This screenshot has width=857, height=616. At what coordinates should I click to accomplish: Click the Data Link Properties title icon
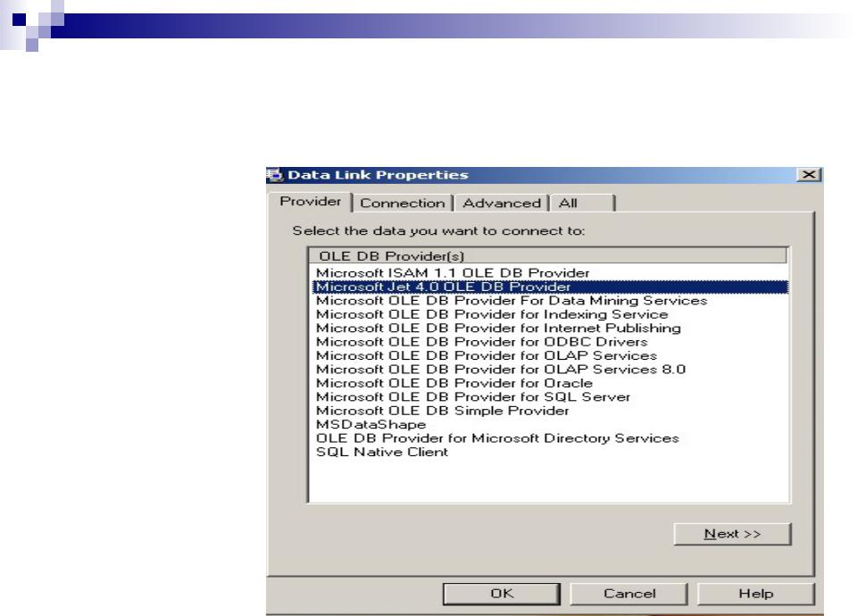(x=274, y=175)
